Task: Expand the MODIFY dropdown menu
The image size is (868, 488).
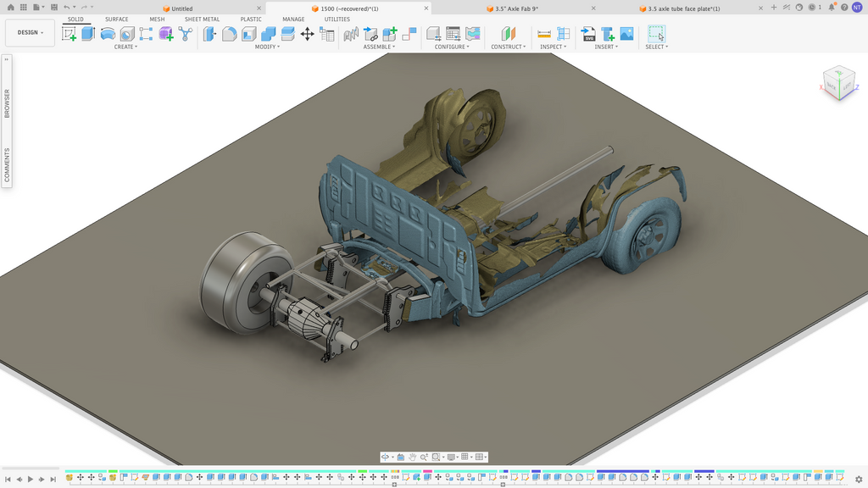Action: pyautogui.click(x=267, y=47)
